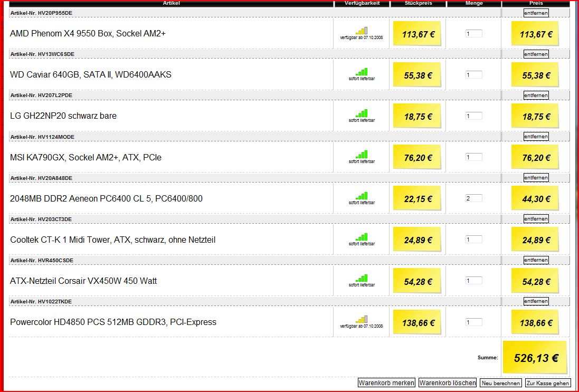Viewport: 579px width, 392px height.
Task: Focus quantity field for MSI KA790GX
Action: point(474,157)
